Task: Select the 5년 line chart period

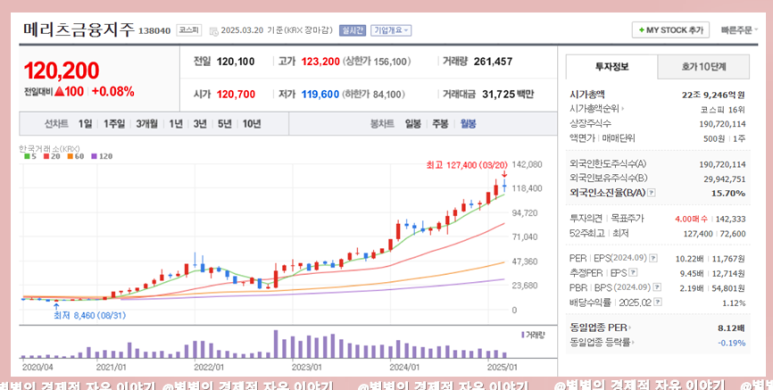Action: 224,124
